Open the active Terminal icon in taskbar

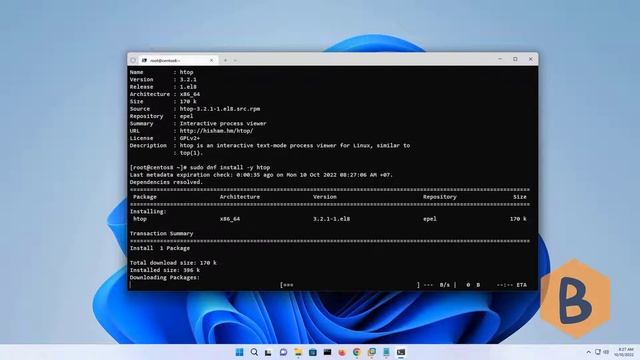coord(401,352)
